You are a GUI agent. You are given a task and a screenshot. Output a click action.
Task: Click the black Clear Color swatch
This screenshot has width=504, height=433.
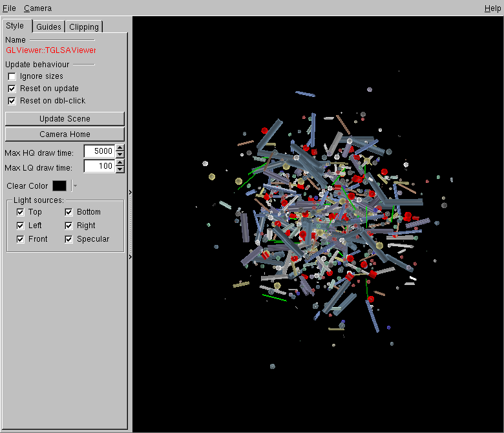[59, 186]
